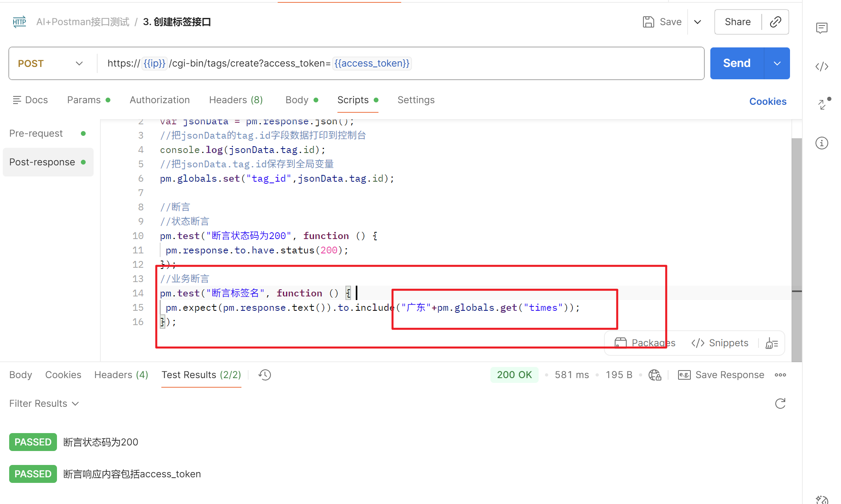Click the PASSED badge for 断言状态码为200
841x504 pixels.
click(33, 442)
